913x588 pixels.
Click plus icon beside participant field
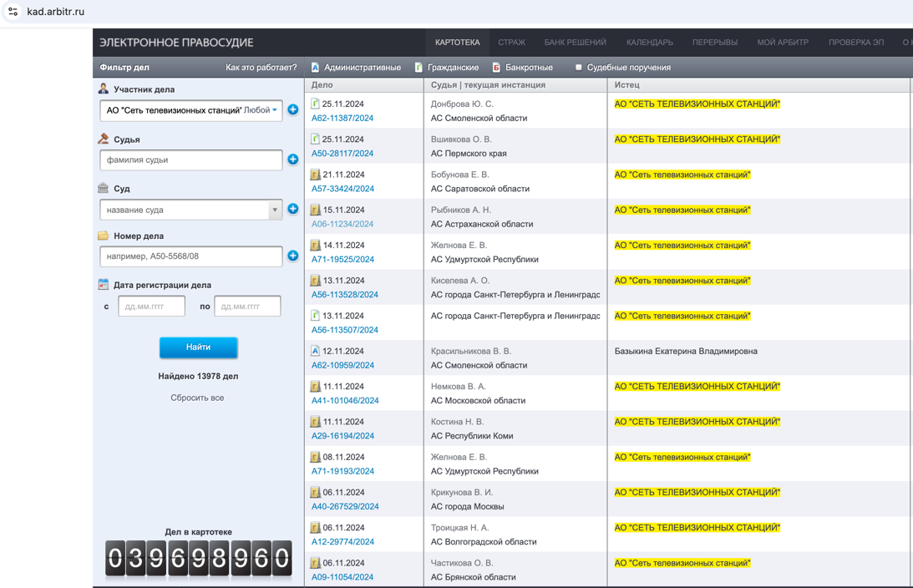(x=293, y=109)
